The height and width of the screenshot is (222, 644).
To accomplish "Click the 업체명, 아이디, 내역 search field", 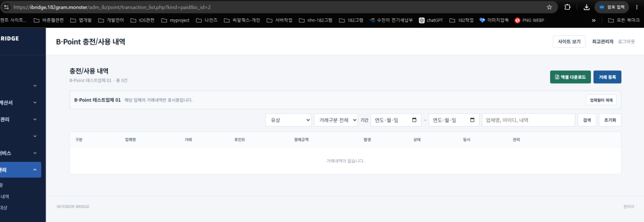I will (x=528, y=120).
